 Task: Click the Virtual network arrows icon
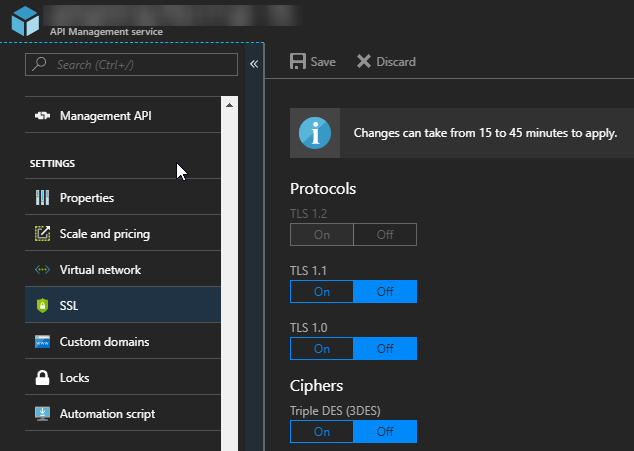(x=42, y=269)
